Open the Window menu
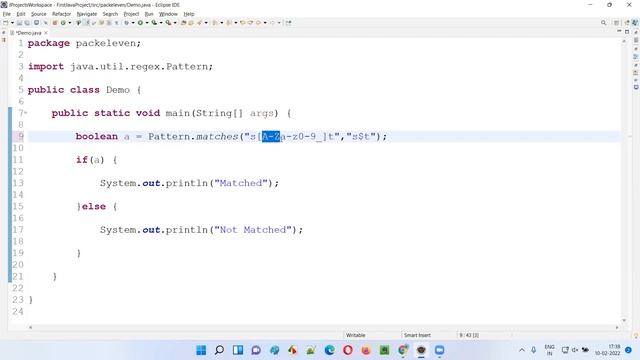640x360 pixels. click(168, 14)
